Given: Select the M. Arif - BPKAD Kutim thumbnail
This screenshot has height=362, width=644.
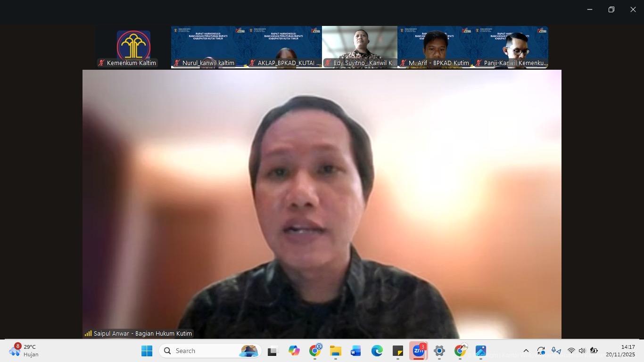Looking at the screenshot, I should [x=435, y=47].
